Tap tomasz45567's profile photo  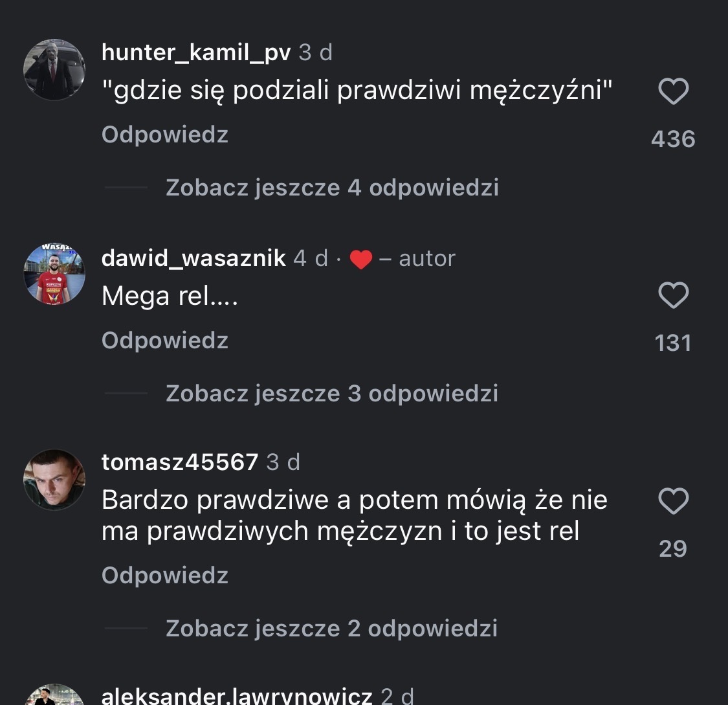click(54, 480)
